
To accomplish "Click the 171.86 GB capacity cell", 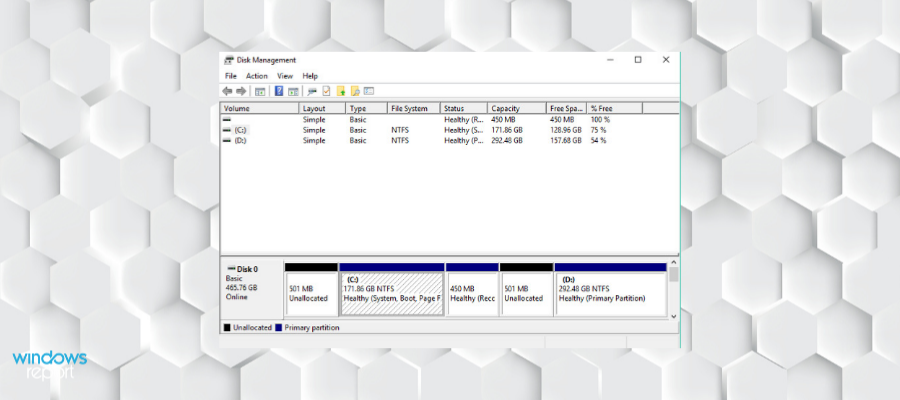I will coord(507,130).
